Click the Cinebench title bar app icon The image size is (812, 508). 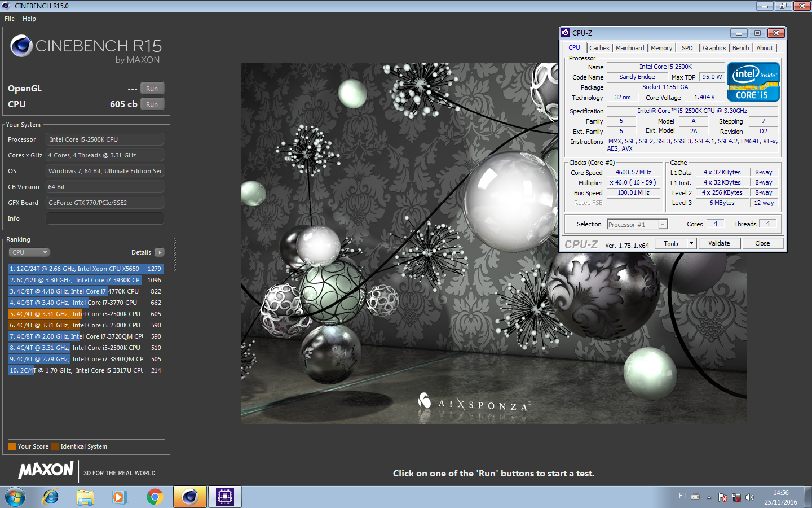pos(6,6)
